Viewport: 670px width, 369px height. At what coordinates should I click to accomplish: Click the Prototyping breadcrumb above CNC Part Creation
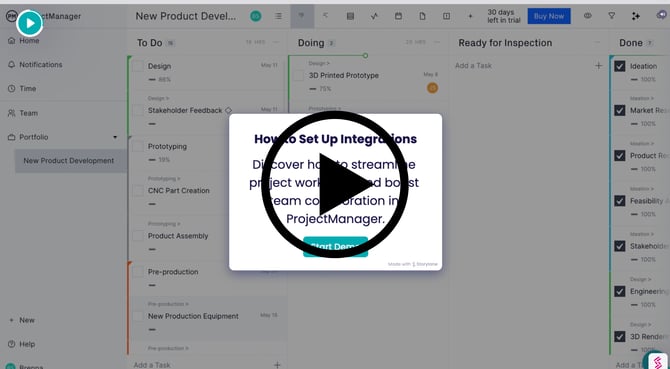pyautogui.click(x=164, y=179)
